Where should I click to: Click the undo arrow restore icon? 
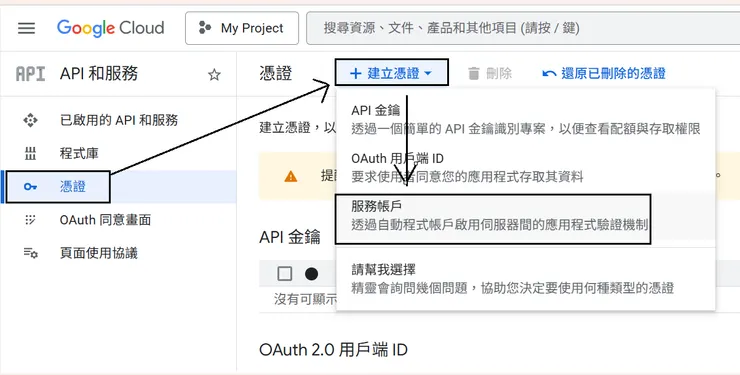tap(549, 74)
